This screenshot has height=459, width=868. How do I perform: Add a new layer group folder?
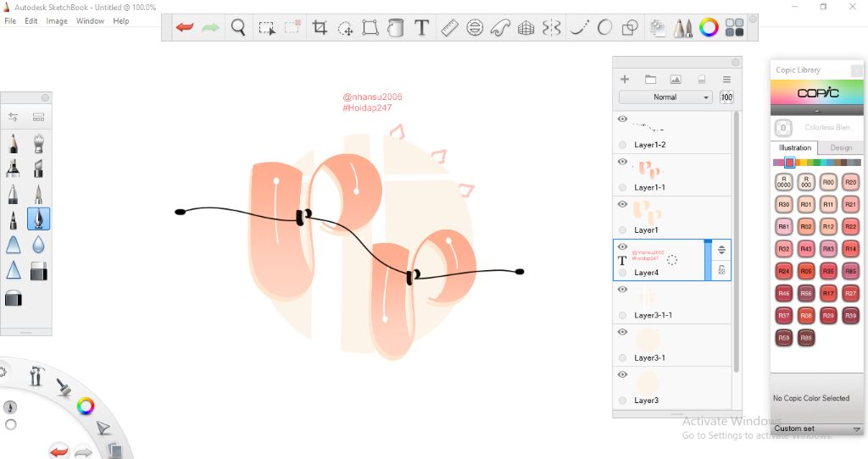click(x=650, y=80)
